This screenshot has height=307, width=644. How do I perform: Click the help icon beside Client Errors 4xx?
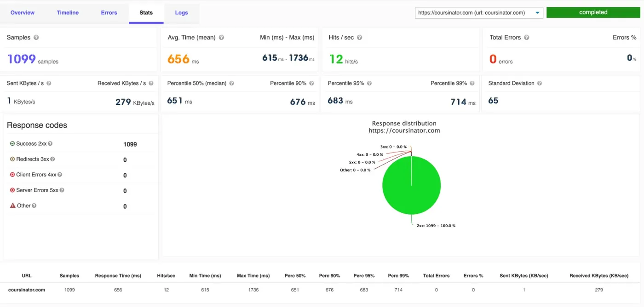pos(60,175)
